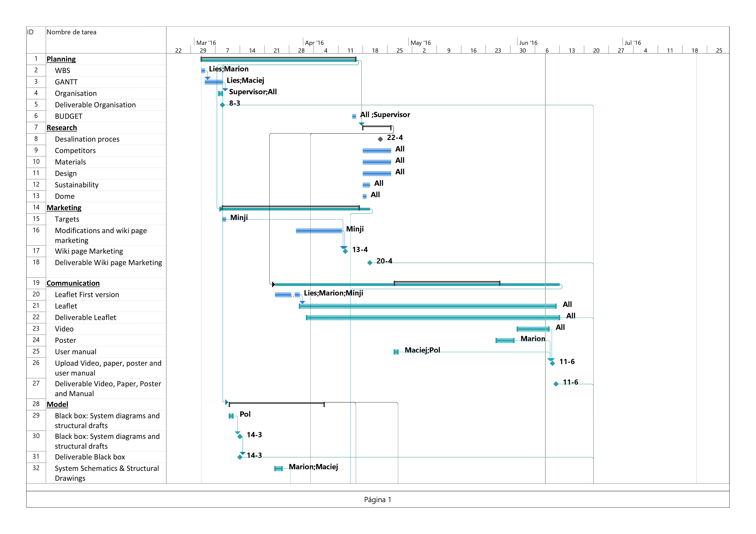This screenshot has height=534, width=756.
Task: Click the 14-3 Deliverable Black box milestone
Action: coord(240,457)
